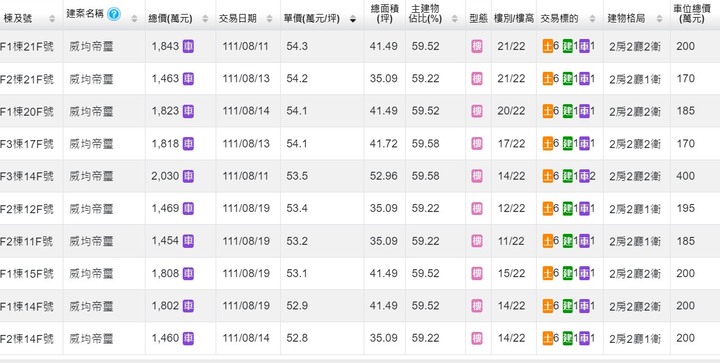Image resolution: width=720 pixels, height=363 pixels.
Task: Click the help icon beside 建案名稱
Action: pos(113,14)
